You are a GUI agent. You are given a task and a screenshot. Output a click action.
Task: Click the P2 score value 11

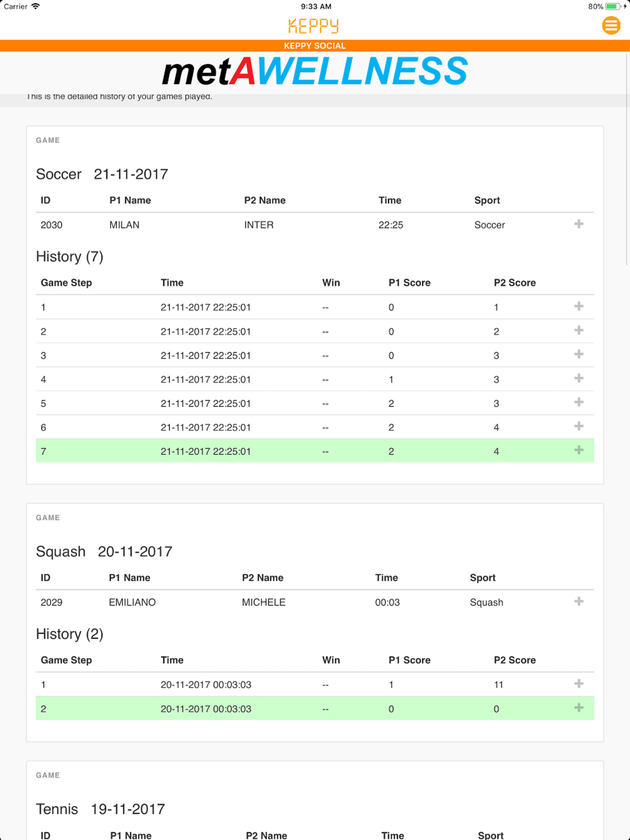coord(498,684)
